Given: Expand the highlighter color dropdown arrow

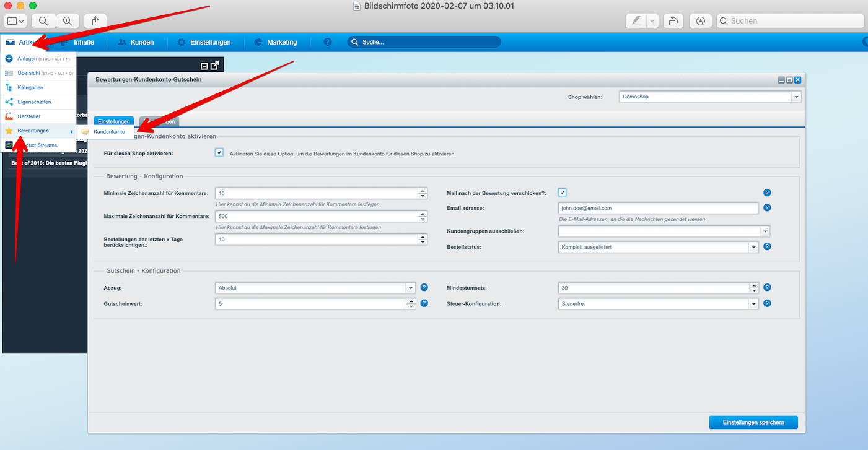Looking at the screenshot, I should 652,20.
